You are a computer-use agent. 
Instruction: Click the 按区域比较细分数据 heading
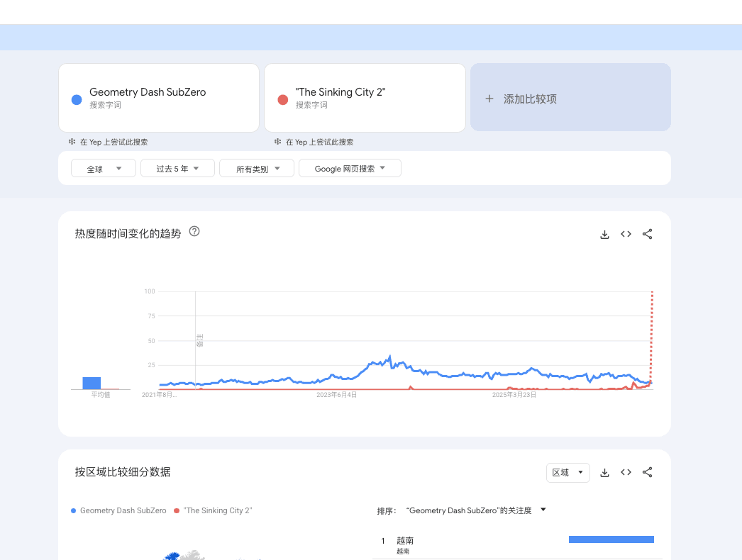coord(123,472)
